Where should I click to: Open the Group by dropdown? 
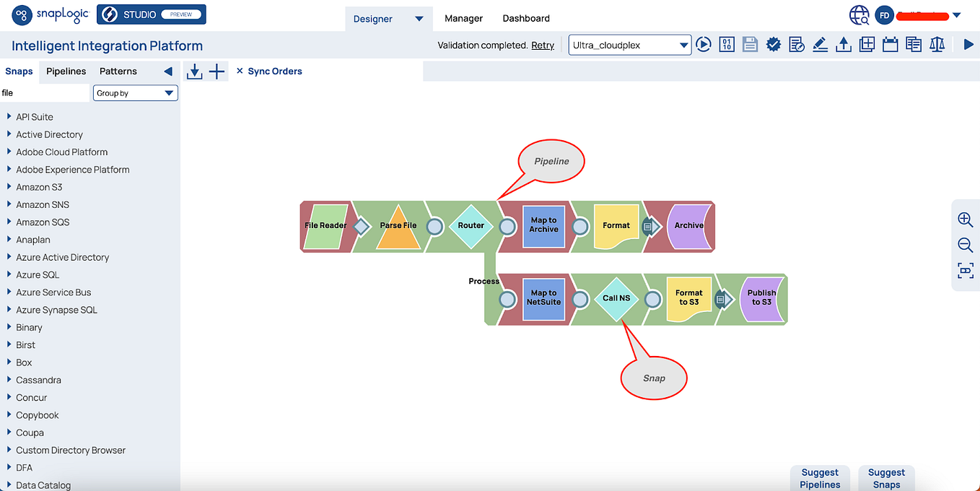coord(135,92)
